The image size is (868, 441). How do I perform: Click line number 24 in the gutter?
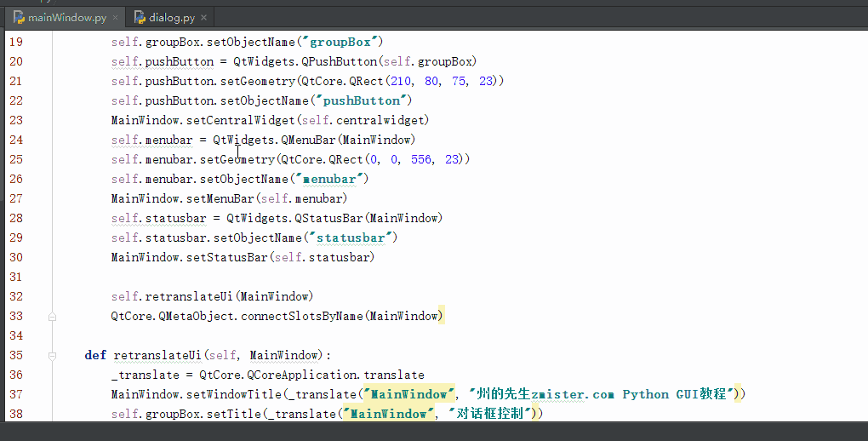16,140
